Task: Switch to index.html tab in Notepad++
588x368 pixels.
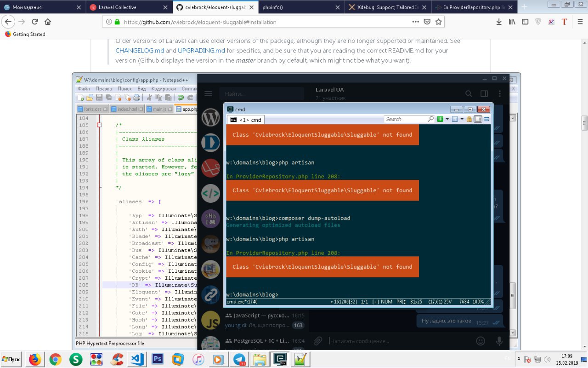Action: tap(127, 109)
